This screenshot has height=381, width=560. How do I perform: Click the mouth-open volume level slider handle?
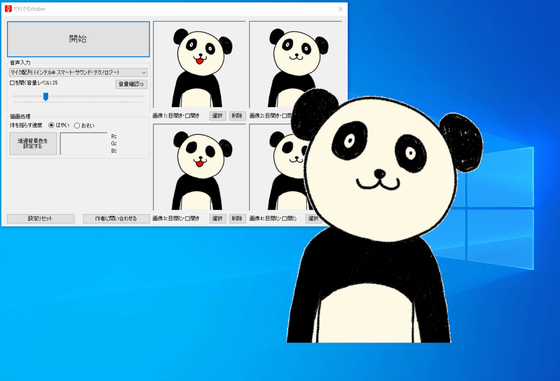[x=46, y=97]
